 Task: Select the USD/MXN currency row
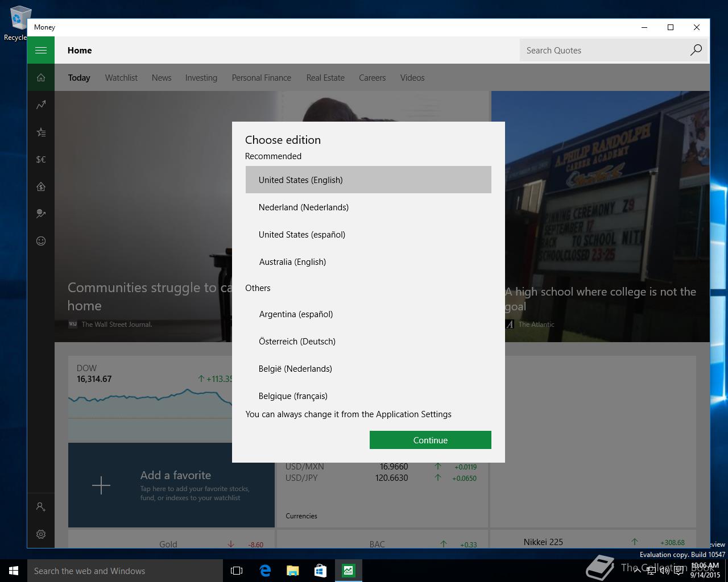click(381, 467)
